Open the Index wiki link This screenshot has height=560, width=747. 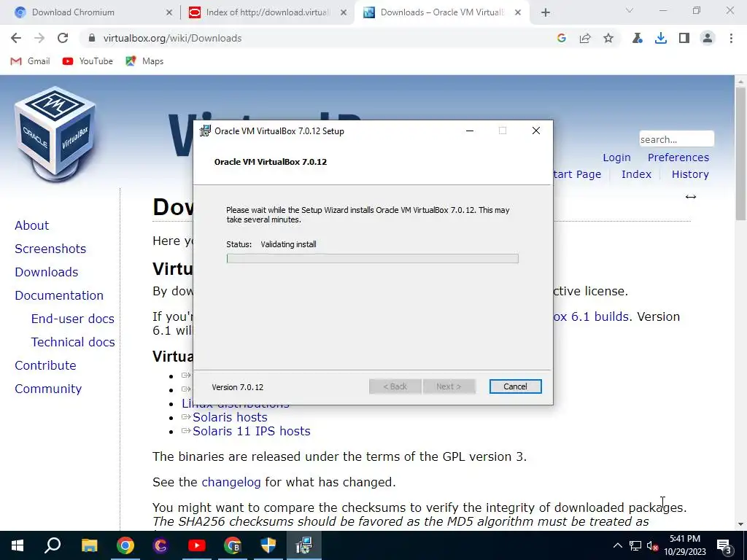[636, 174]
